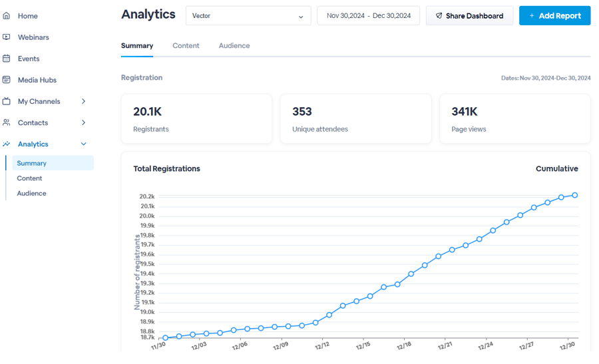Click the Share Dashboard button

pos(469,16)
